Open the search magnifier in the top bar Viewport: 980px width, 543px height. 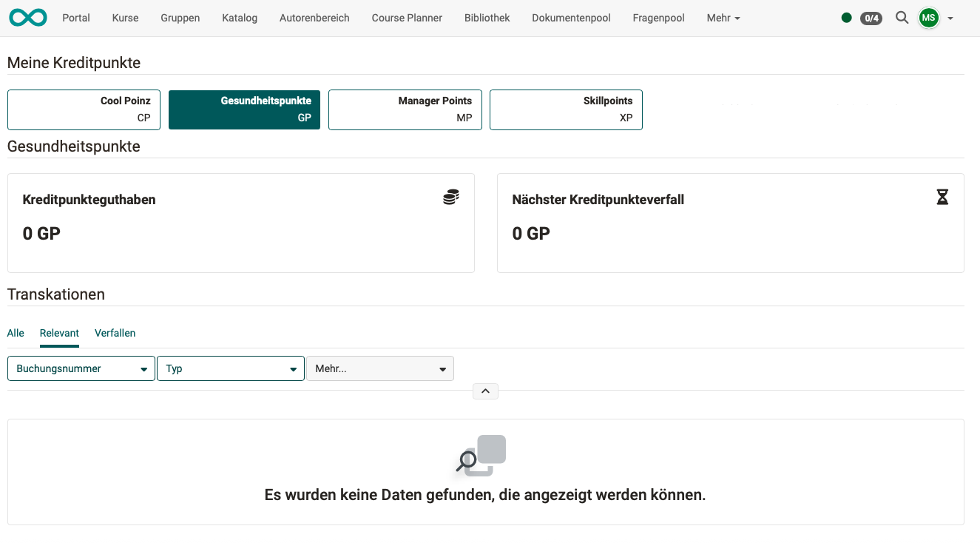point(902,17)
